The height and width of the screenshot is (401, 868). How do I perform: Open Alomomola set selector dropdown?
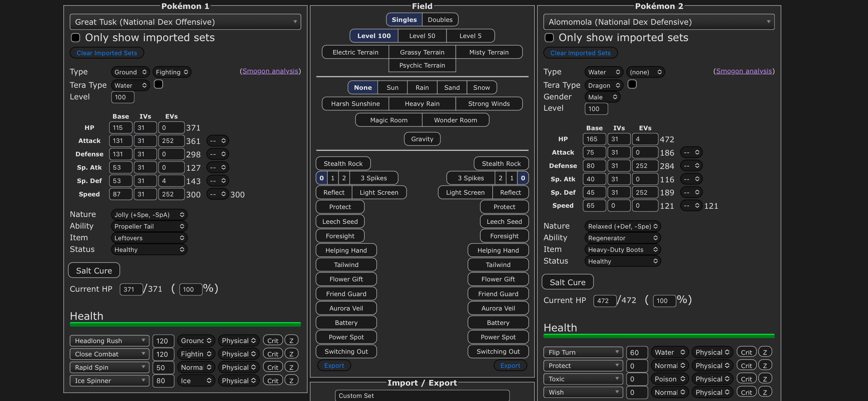point(659,22)
